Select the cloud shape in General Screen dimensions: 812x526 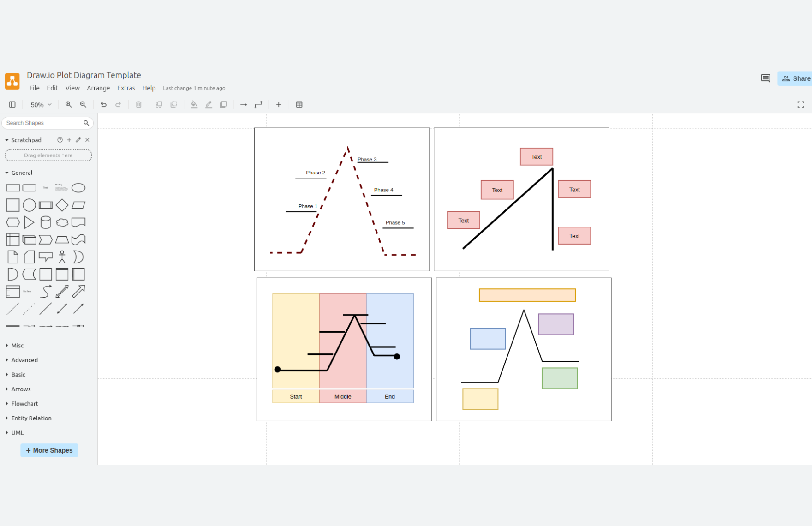point(62,222)
